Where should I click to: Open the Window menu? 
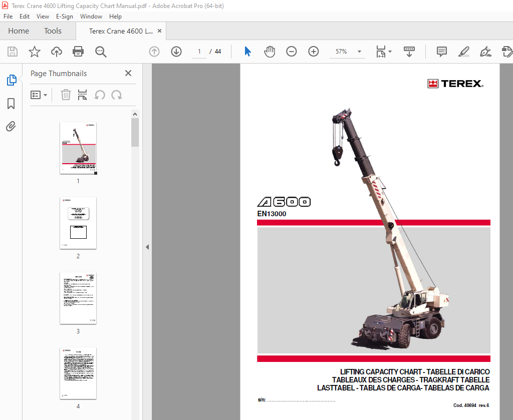click(91, 17)
